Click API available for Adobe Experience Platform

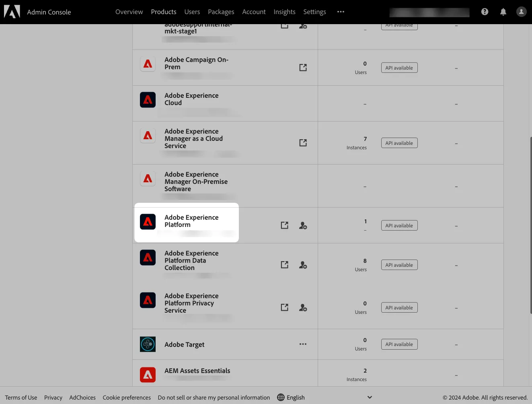tap(399, 226)
